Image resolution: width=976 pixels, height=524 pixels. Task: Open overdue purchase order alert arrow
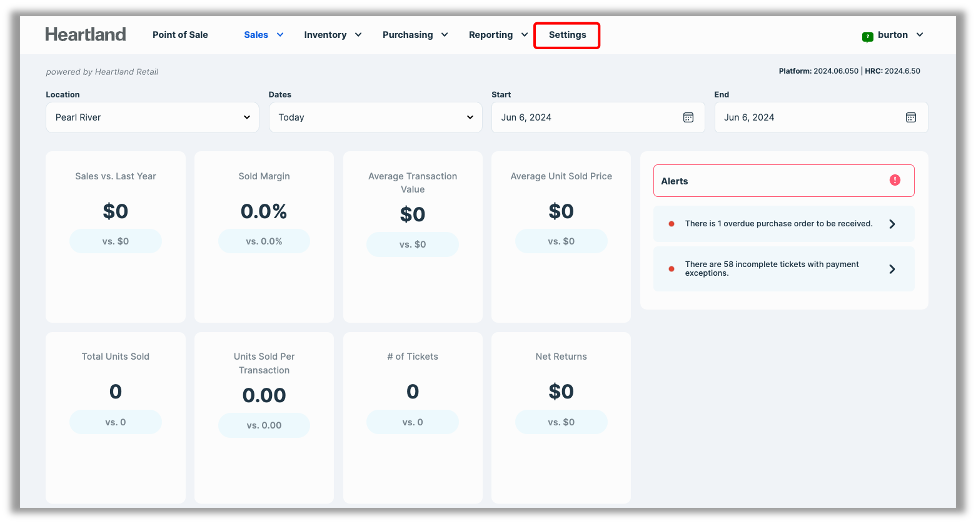892,224
